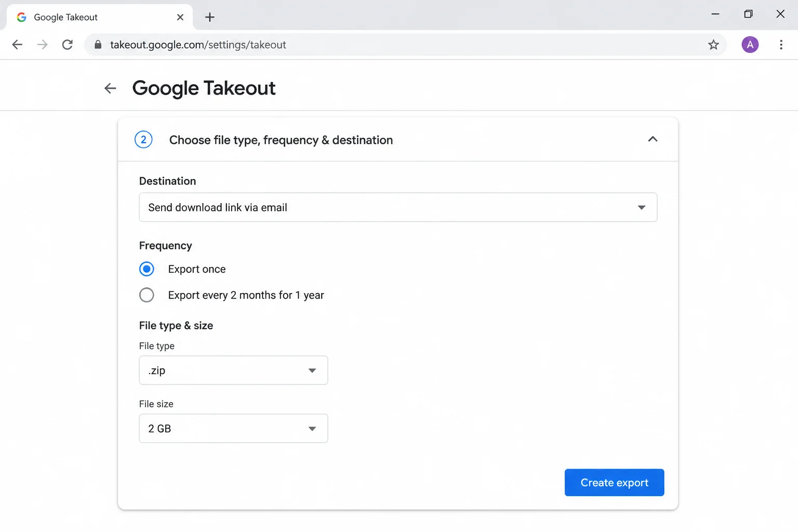Screen dimensions: 798x532
Task: Click the 'File type' field label
Action: click(x=157, y=346)
